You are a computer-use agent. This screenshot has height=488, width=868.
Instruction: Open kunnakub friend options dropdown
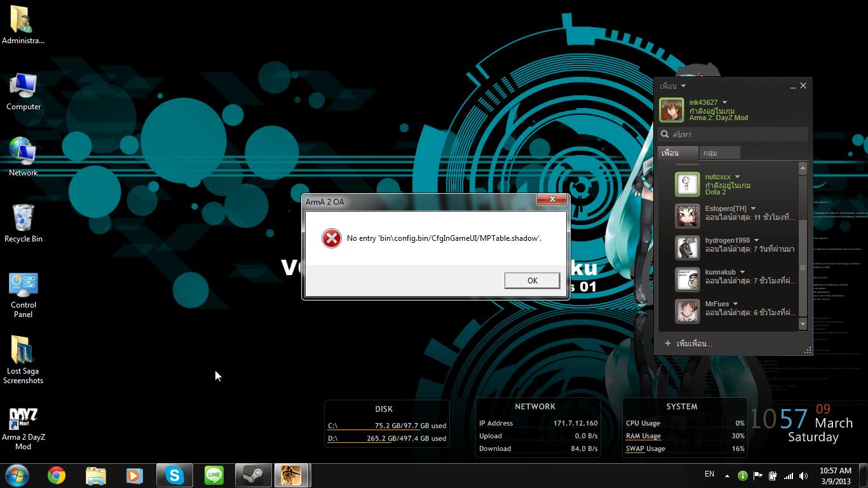[x=742, y=272]
